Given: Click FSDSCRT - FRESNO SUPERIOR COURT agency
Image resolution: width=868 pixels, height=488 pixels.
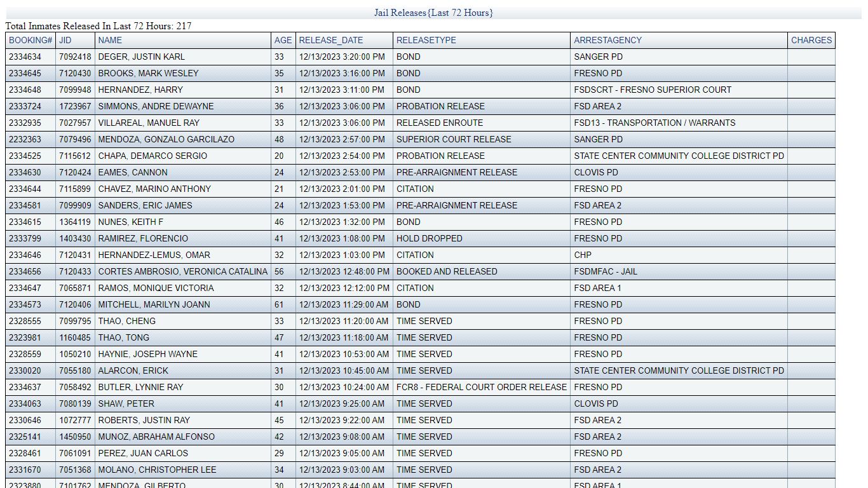Looking at the screenshot, I should [x=653, y=90].
